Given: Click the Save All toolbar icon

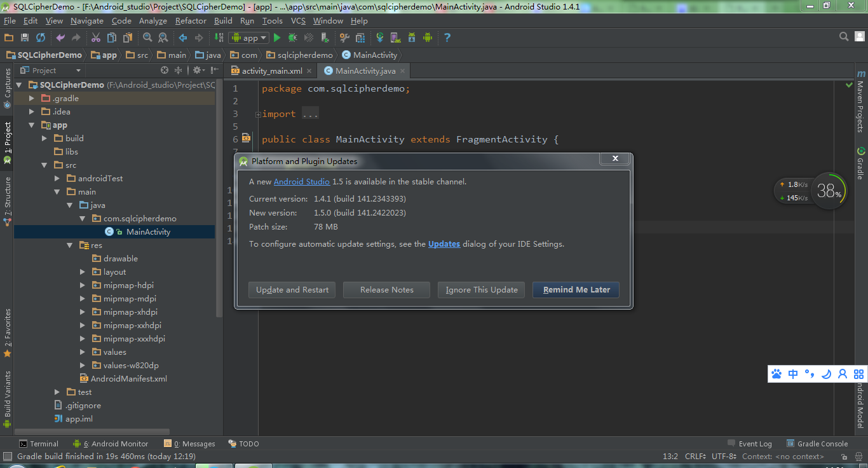Looking at the screenshot, I should coord(25,38).
